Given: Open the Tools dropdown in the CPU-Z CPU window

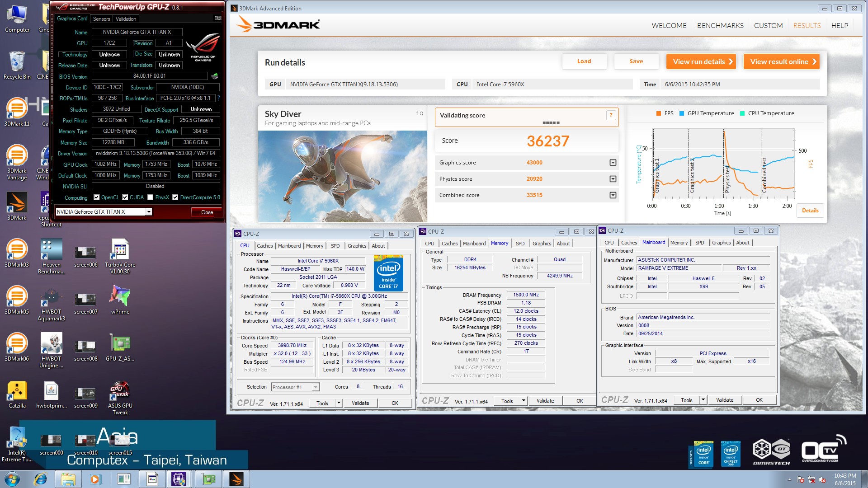Looking at the screenshot, I should coord(338,403).
